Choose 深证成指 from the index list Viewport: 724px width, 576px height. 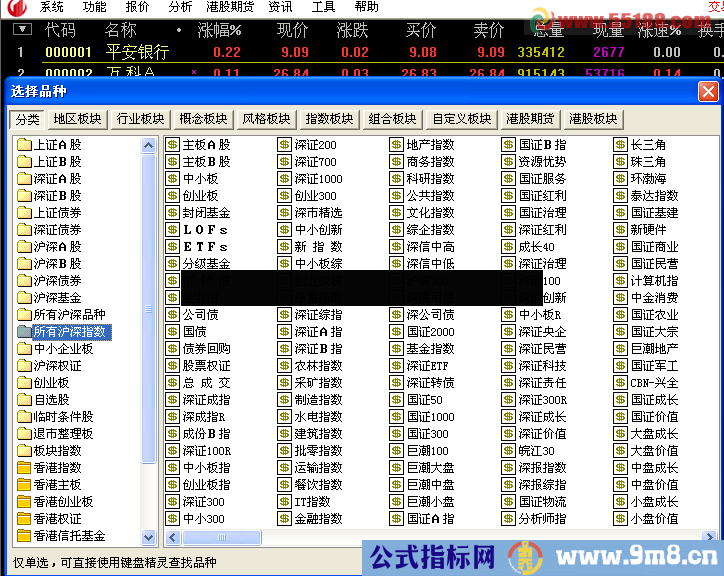click(206, 400)
